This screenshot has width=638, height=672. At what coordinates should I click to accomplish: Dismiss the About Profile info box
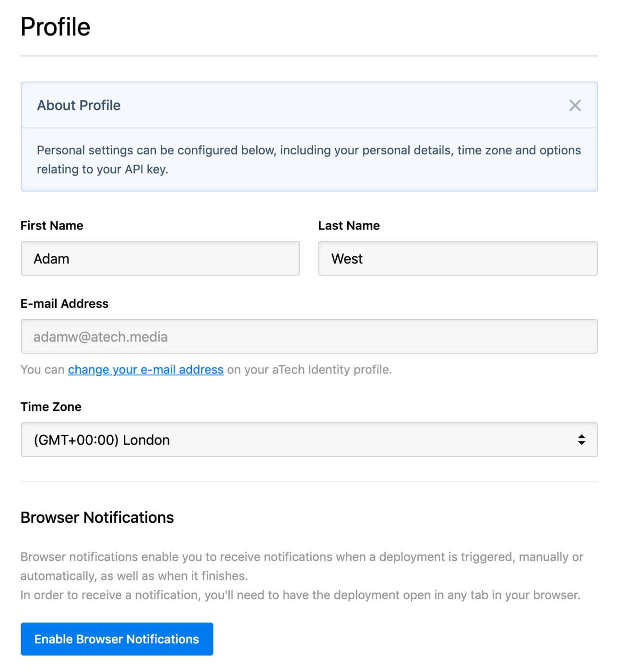(575, 106)
